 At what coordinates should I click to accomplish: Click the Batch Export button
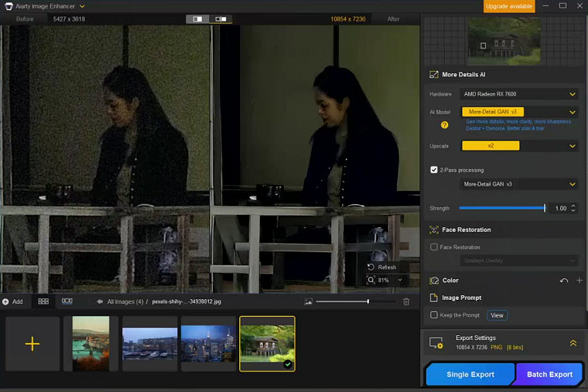click(x=549, y=375)
